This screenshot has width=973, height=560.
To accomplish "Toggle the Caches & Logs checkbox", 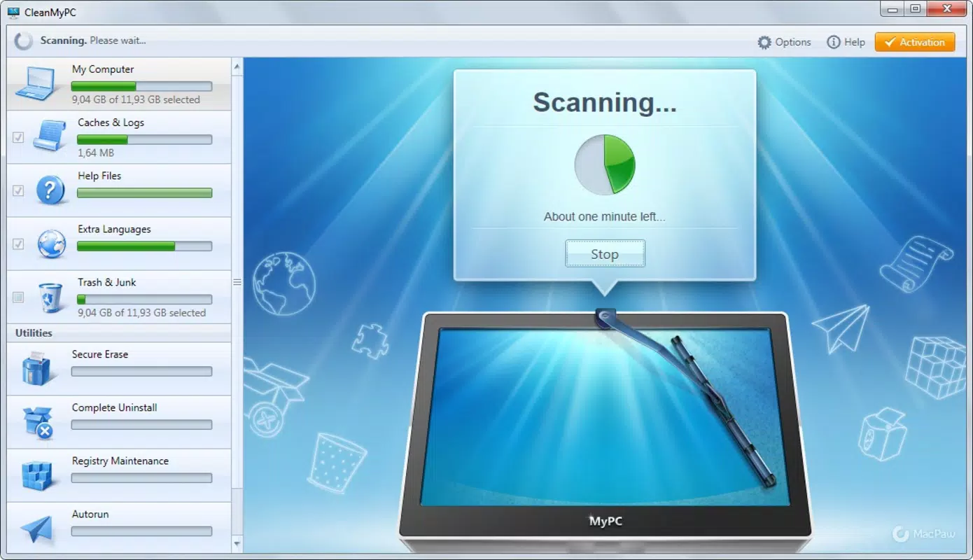I will (x=18, y=137).
